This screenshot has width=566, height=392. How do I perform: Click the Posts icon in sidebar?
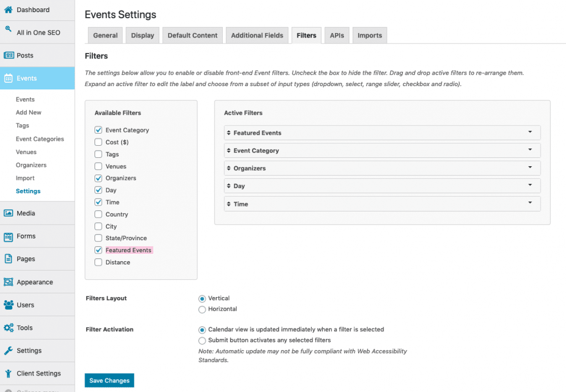click(x=9, y=55)
